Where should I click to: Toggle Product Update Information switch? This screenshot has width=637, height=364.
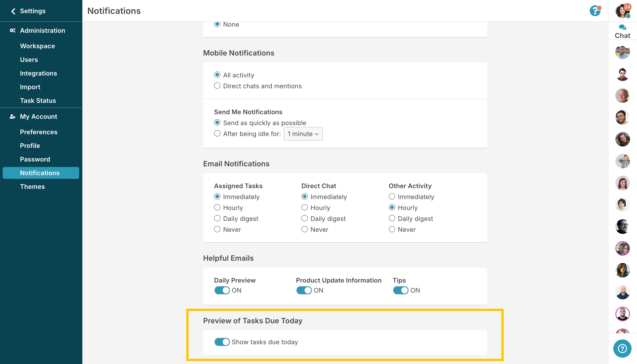pos(304,290)
